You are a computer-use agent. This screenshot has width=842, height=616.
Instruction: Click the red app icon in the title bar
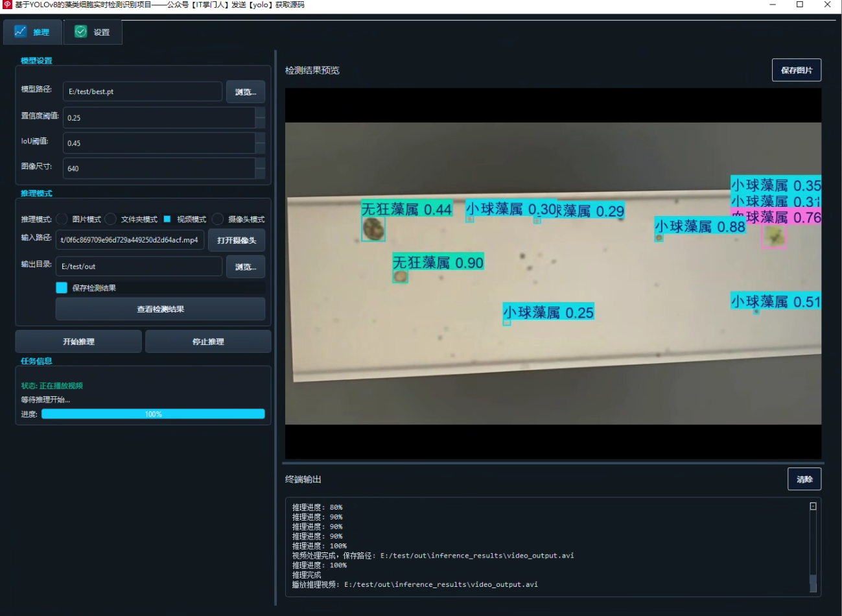(x=7, y=5)
